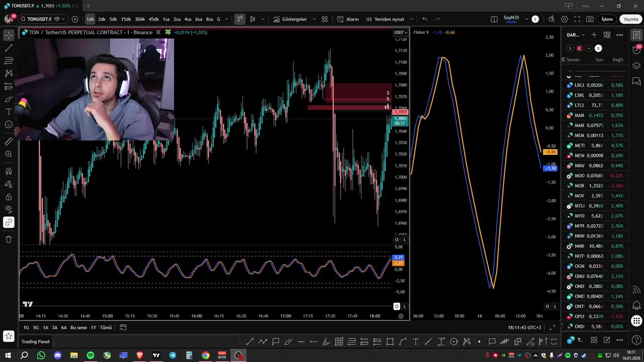Screen dimensions: 644x362
Task: Select the S list circle
Action: (570, 48)
